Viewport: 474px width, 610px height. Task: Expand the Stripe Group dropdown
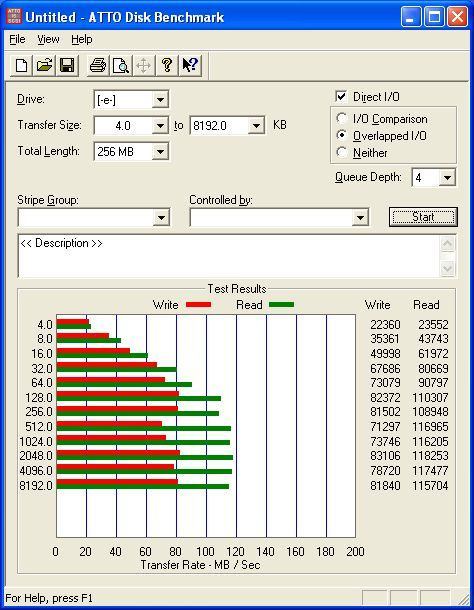161,217
